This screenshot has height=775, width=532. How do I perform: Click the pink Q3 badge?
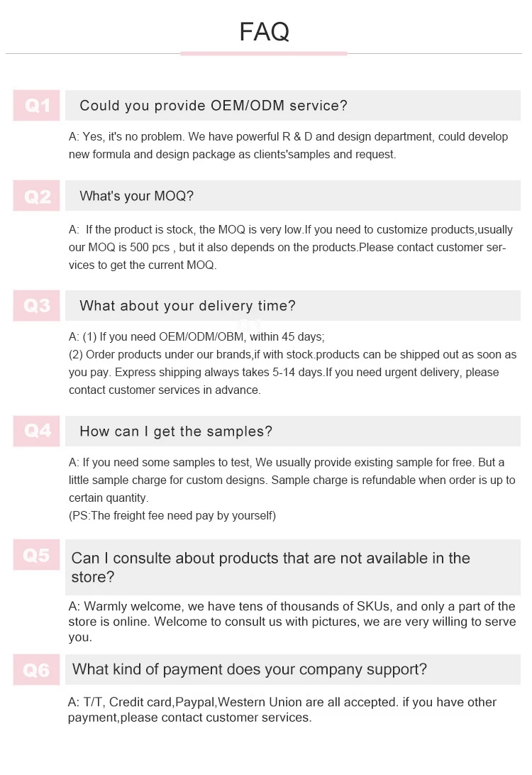coord(37,305)
